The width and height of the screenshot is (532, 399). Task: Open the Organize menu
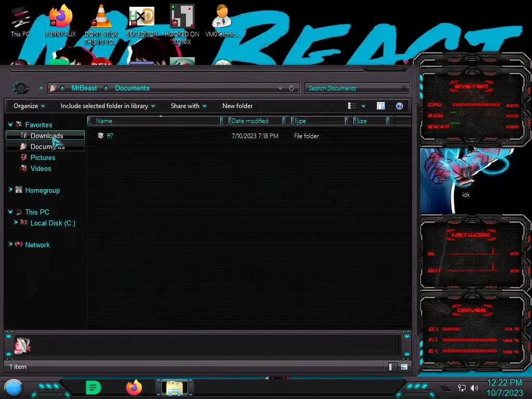pos(29,106)
